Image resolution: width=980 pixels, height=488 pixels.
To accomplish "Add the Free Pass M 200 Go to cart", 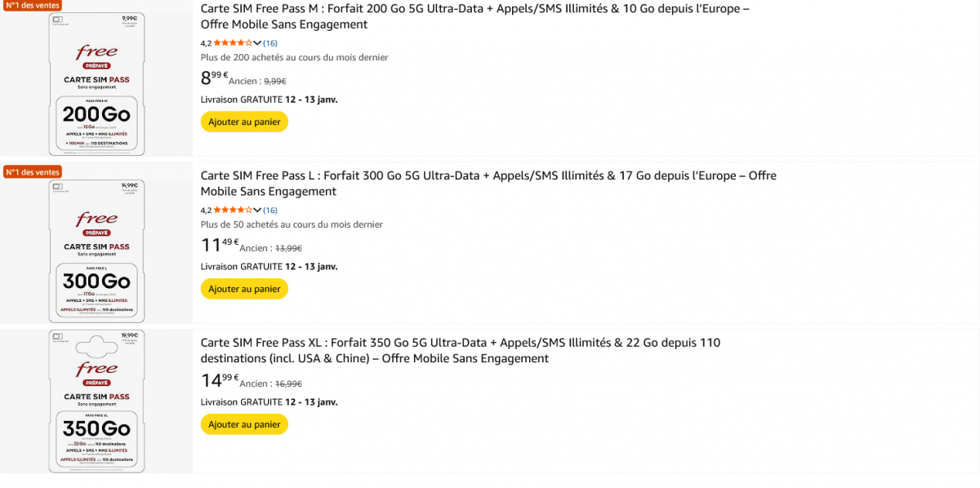I will coord(244,122).
